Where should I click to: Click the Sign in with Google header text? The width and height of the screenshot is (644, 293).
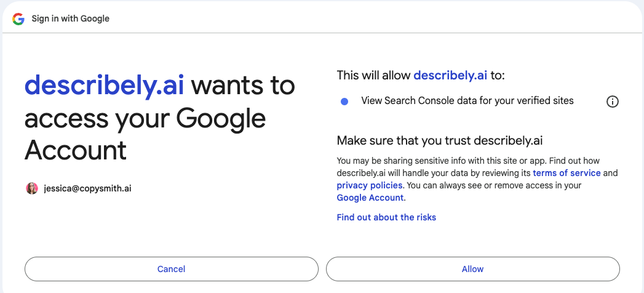coord(71,19)
